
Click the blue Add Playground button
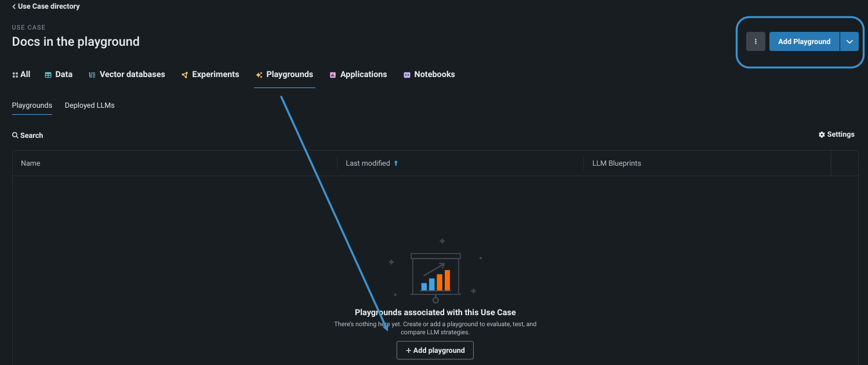(804, 42)
